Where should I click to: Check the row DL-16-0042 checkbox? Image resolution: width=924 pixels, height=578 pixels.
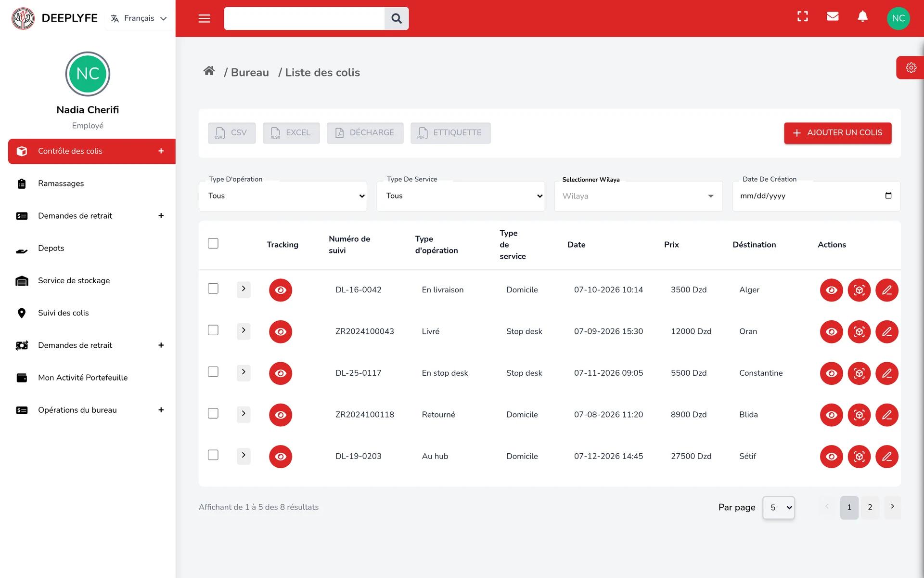213,289
